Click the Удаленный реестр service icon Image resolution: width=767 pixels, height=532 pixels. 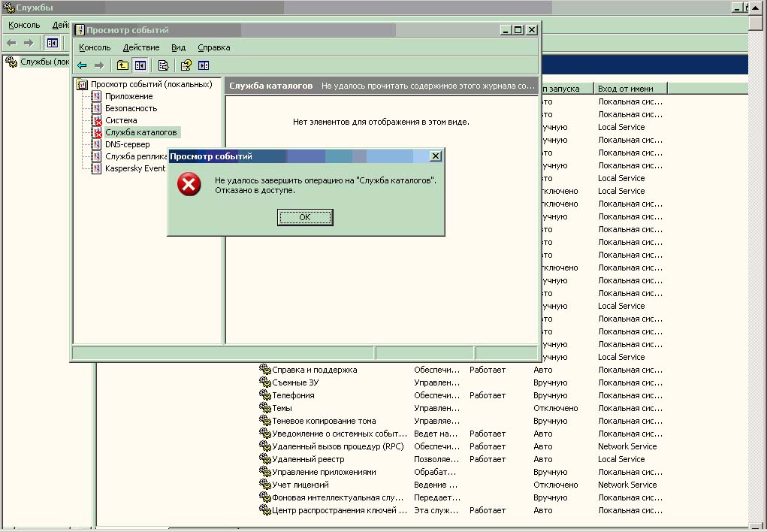click(x=264, y=459)
